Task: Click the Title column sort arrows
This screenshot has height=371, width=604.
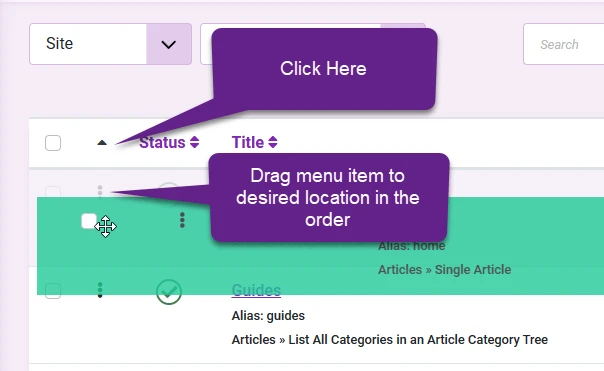Action: point(273,142)
